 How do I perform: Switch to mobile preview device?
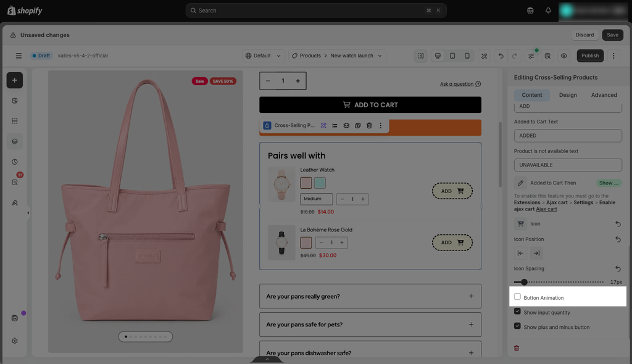(x=467, y=56)
